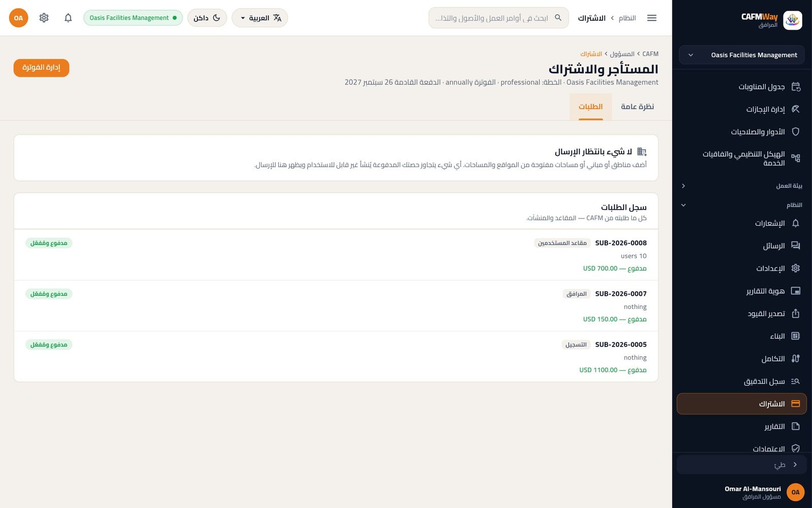Click the Oasis Facilities Management green status pill
812x508 pixels.
[x=133, y=18]
